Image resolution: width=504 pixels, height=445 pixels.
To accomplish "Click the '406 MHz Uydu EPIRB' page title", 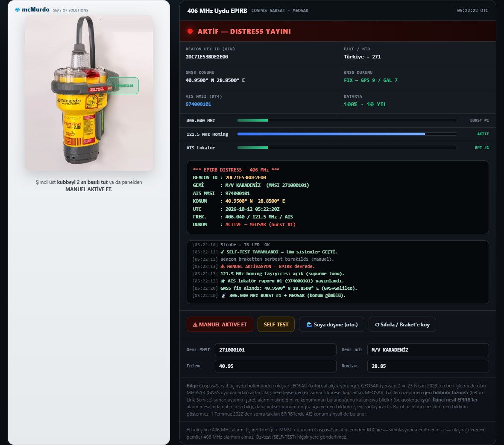I will pos(217,11).
